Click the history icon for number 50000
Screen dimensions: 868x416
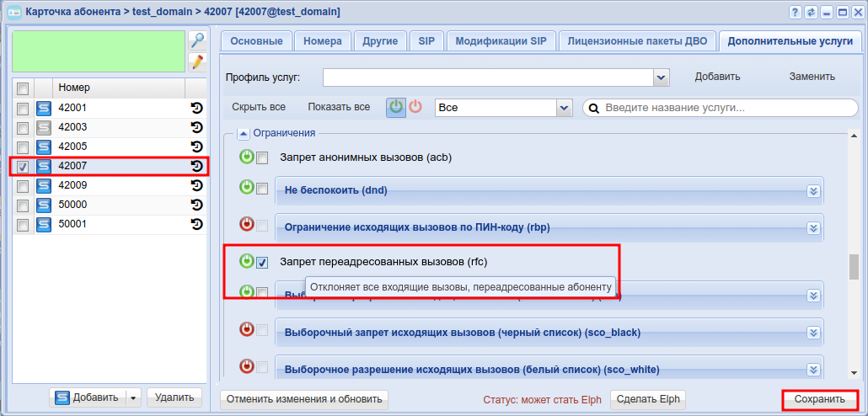(196, 205)
